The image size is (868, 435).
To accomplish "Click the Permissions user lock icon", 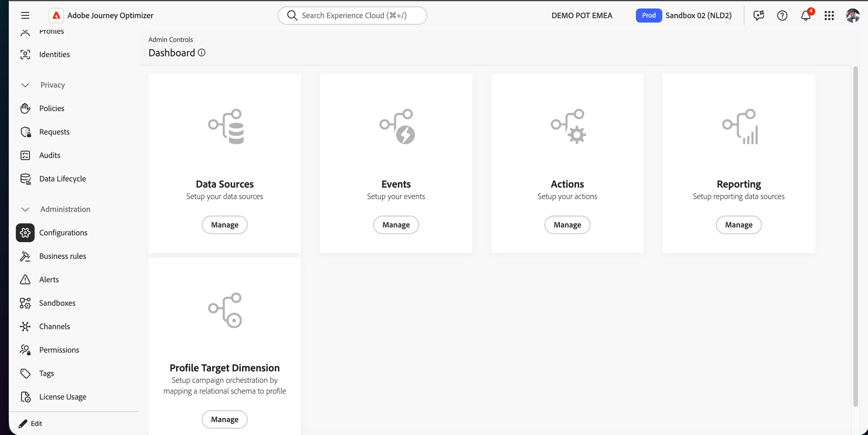I will 25,350.
